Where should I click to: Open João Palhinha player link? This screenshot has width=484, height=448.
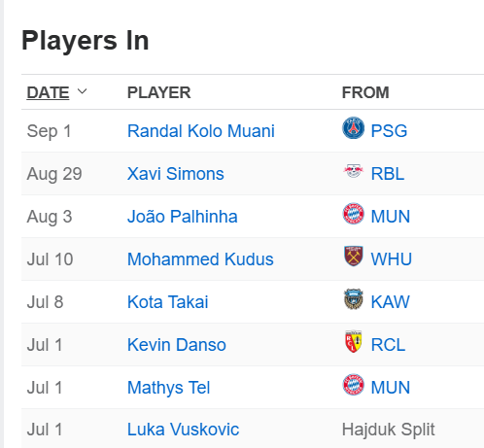[183, 217]
